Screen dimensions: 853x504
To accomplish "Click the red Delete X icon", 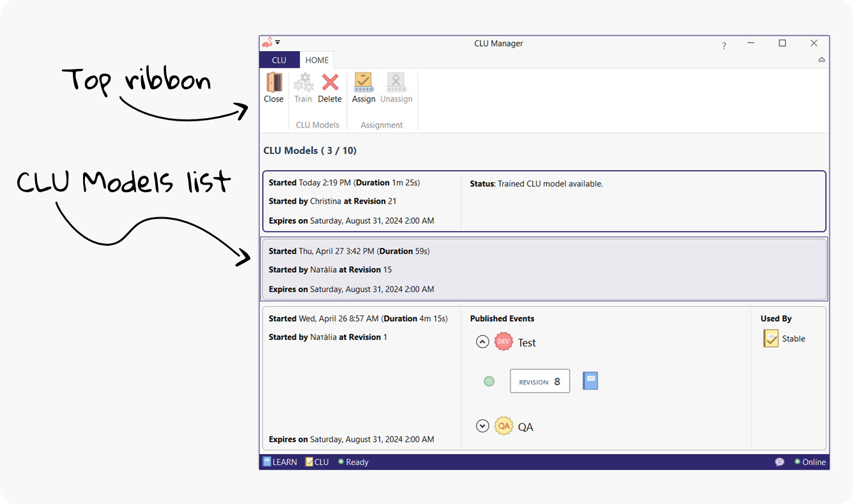I will tap(330, 83).
